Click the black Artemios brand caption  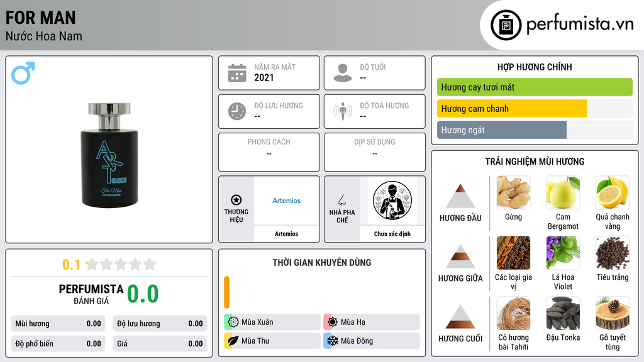pos(286,234)
